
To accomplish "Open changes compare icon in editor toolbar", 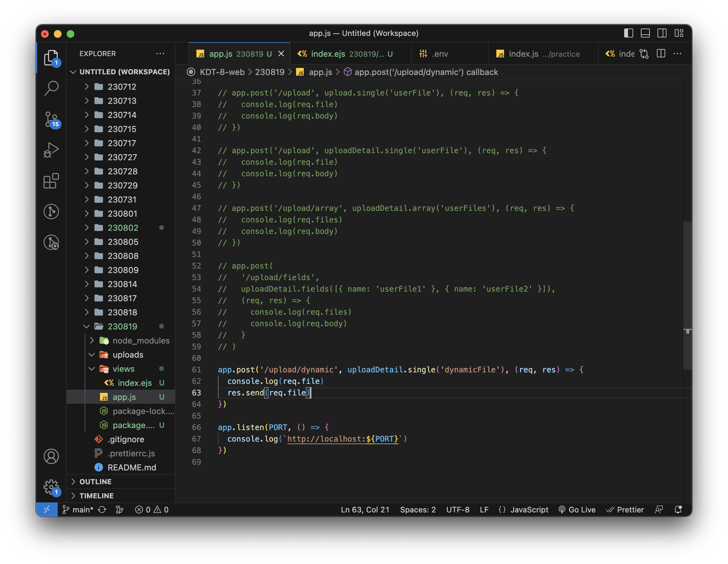I will pyautogui.click(x=644, y=54).
